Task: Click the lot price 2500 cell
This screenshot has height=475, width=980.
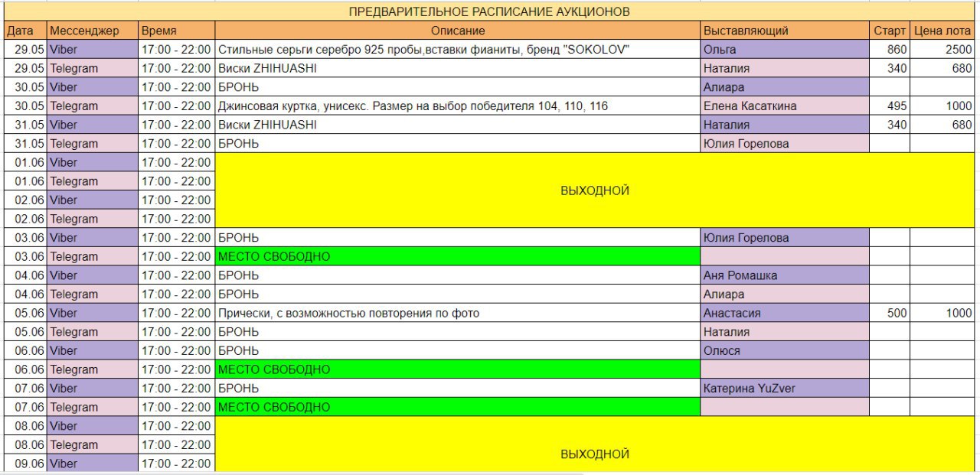Action: [x=943, y=50]
